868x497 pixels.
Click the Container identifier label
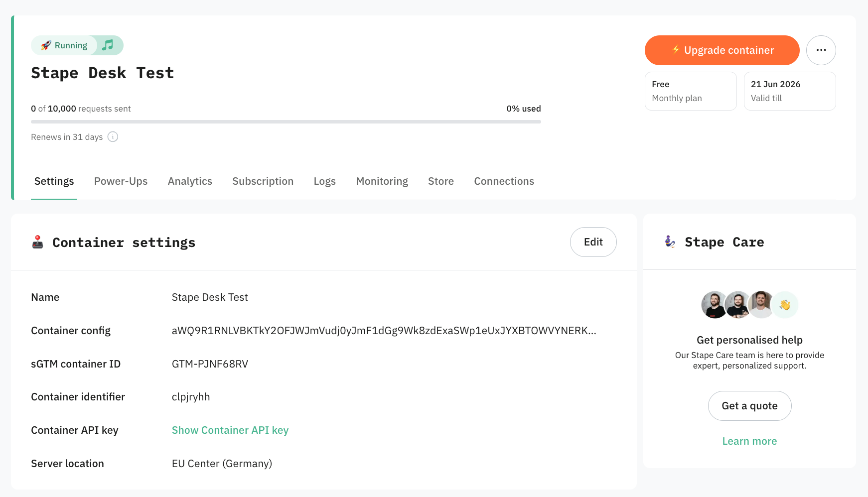78,397
